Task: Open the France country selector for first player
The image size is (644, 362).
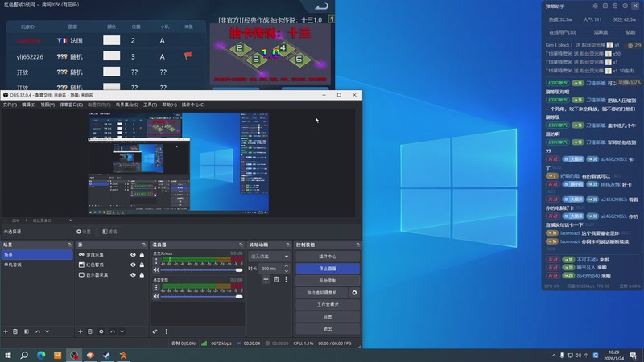Action: (70, 41)
